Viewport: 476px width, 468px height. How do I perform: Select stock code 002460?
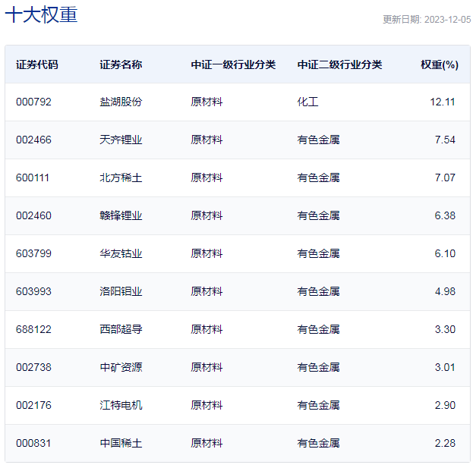[33, 215]
